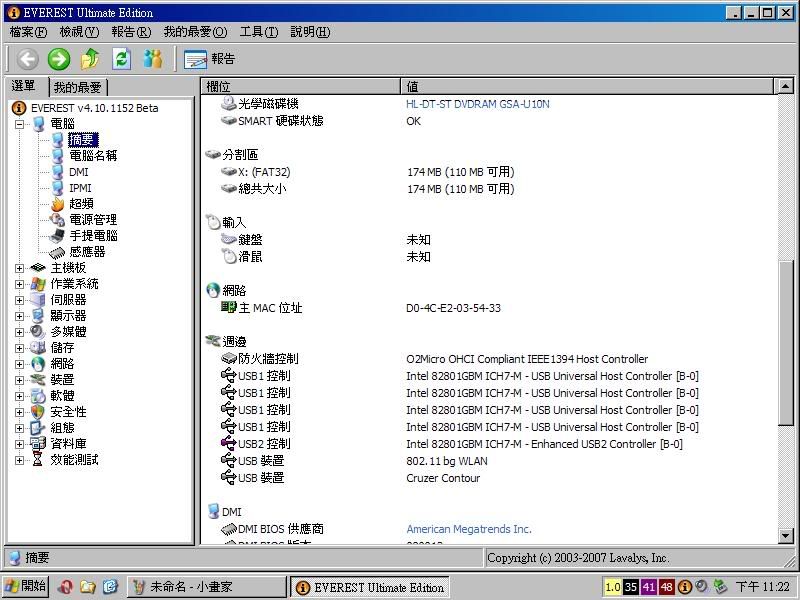
Task: Open the 檢視(V) menu
Action: click(79, 32)
